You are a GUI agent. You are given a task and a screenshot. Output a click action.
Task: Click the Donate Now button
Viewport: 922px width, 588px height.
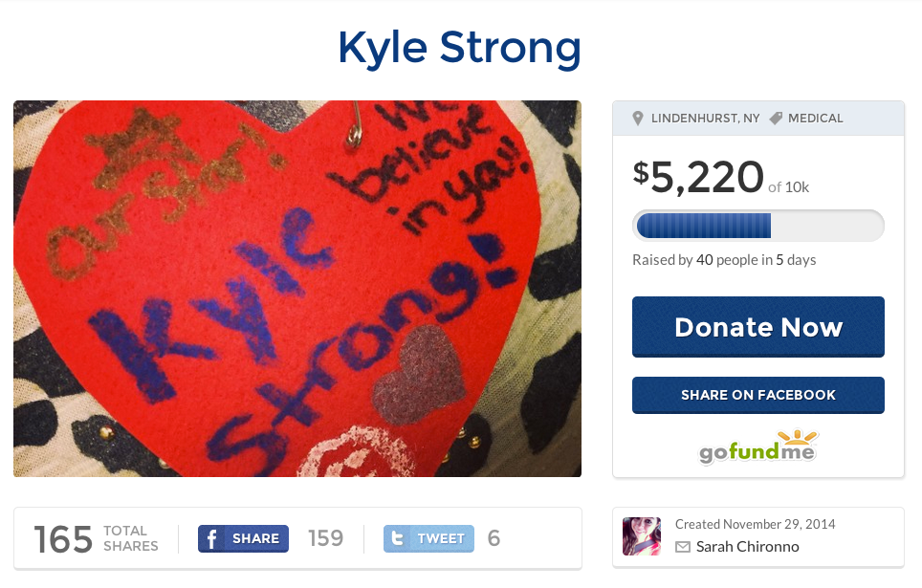(x=757, y=327)
